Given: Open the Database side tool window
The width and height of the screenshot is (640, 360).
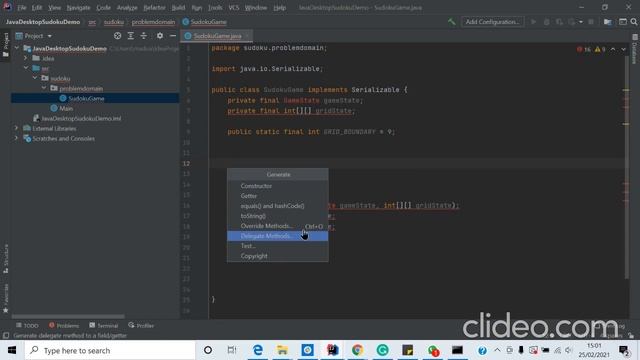Looking at the screenshot, I should (635, 50).
